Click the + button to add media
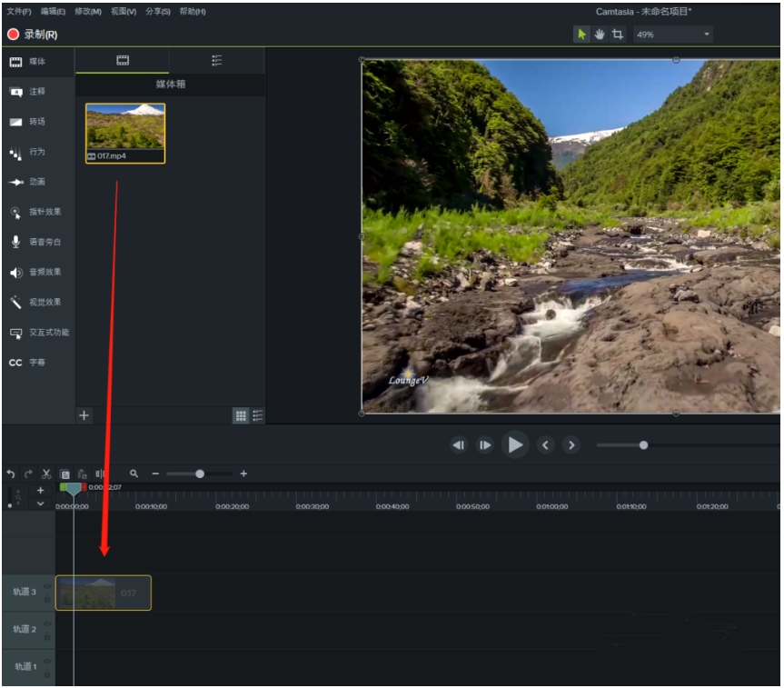 (84, 415)
